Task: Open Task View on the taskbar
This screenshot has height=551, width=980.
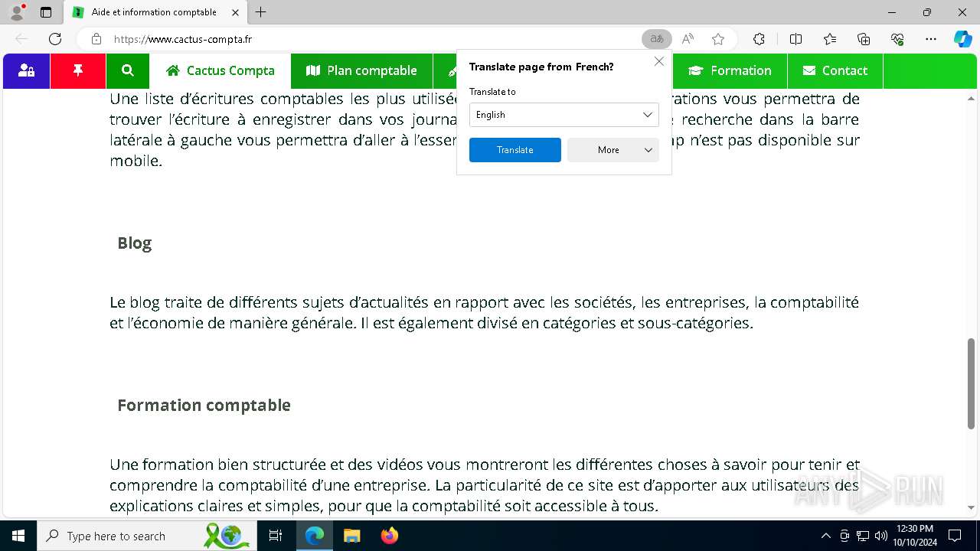Action: coord(276,536)
